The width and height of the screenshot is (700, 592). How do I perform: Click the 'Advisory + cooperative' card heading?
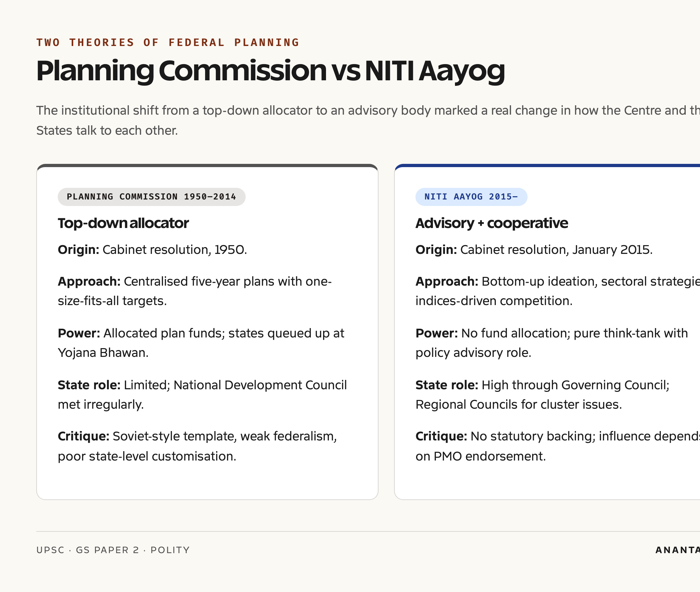[492, 223]
